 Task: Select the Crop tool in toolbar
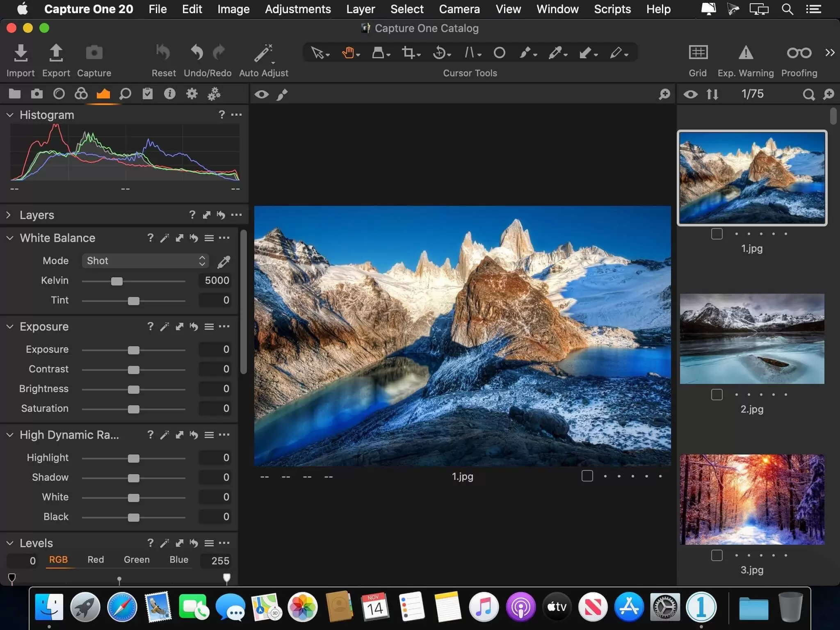point(409,52)
